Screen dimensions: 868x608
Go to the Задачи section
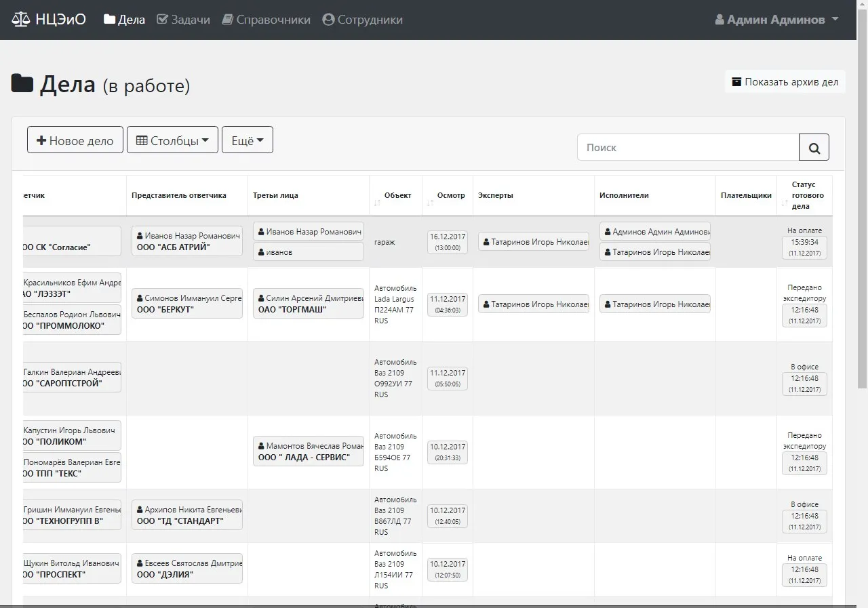183,20
